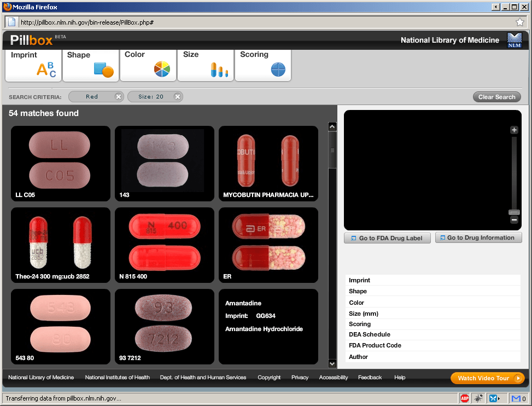Click the Size (mm) detail row
This screenshot has height=406, width=532.
tap(433, 314)
